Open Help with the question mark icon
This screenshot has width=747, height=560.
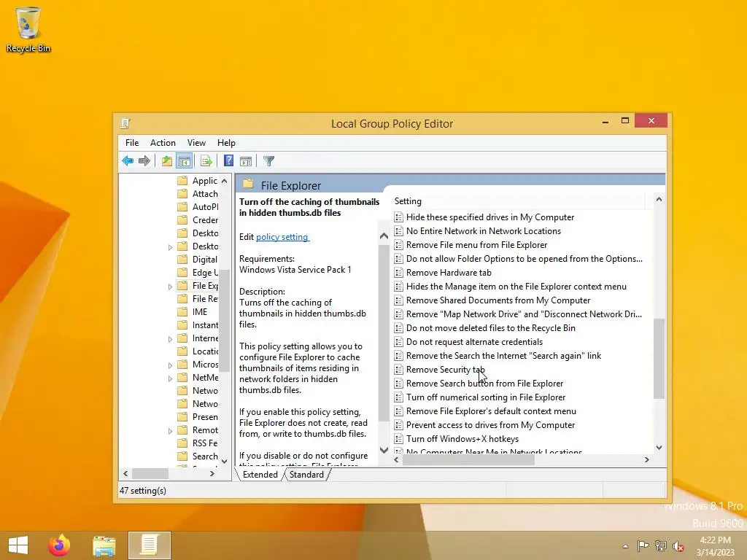click(x=228, y=161)
